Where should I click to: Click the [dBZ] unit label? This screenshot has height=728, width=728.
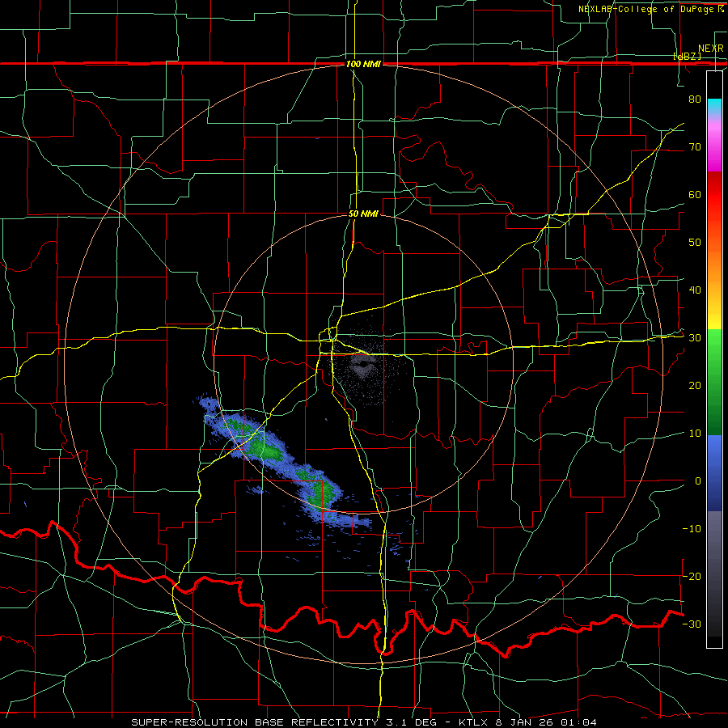687,56
